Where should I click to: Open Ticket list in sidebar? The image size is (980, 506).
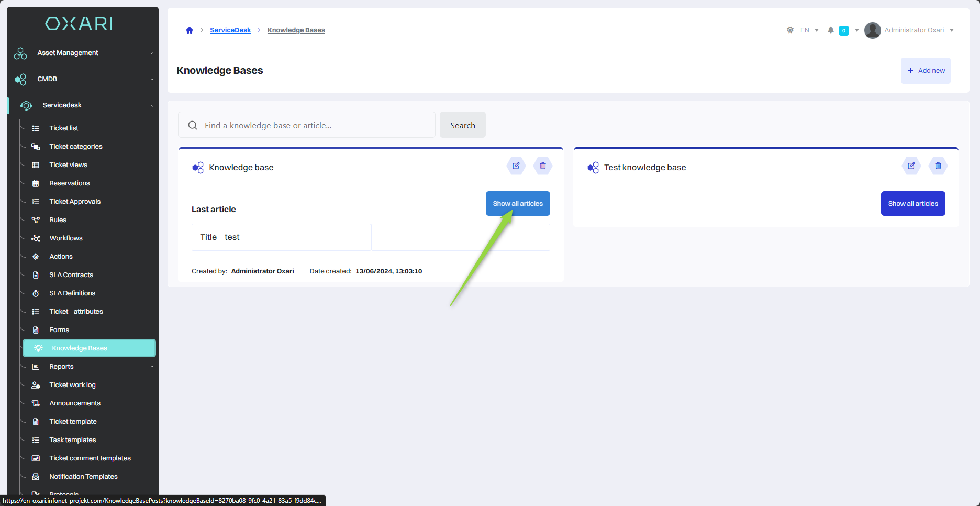(63, 128)
